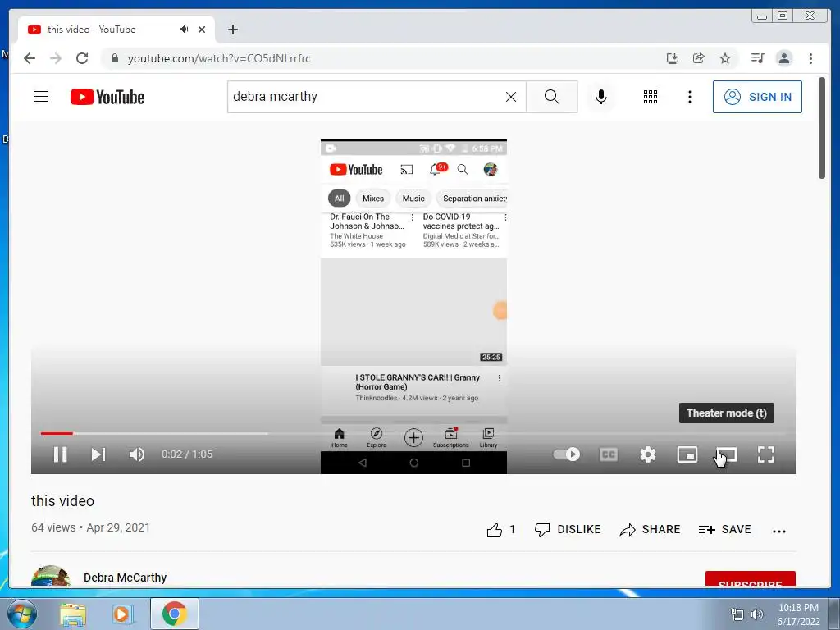Toggle the autoplay switch
The height and width of the screenshot is (630, 840).
567,454
